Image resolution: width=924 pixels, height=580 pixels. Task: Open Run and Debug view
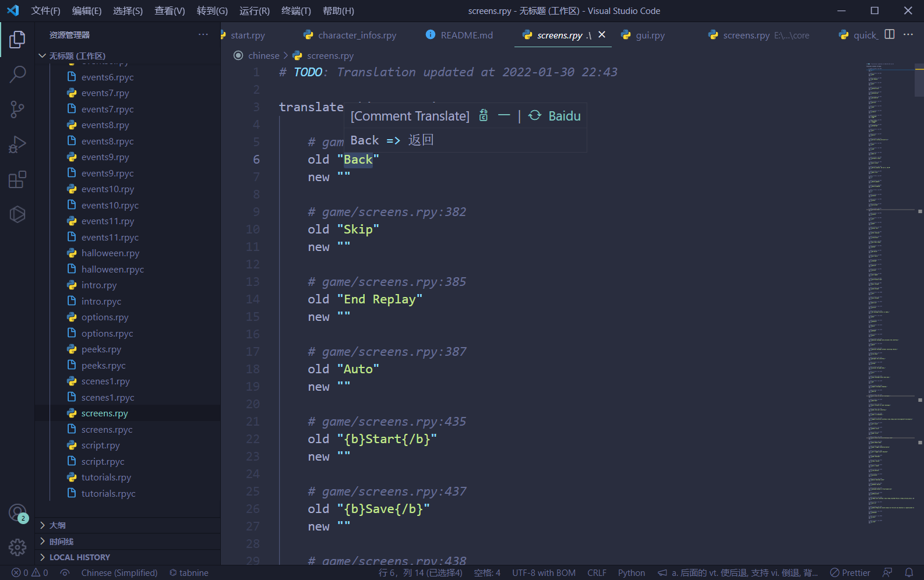(17, 144)
